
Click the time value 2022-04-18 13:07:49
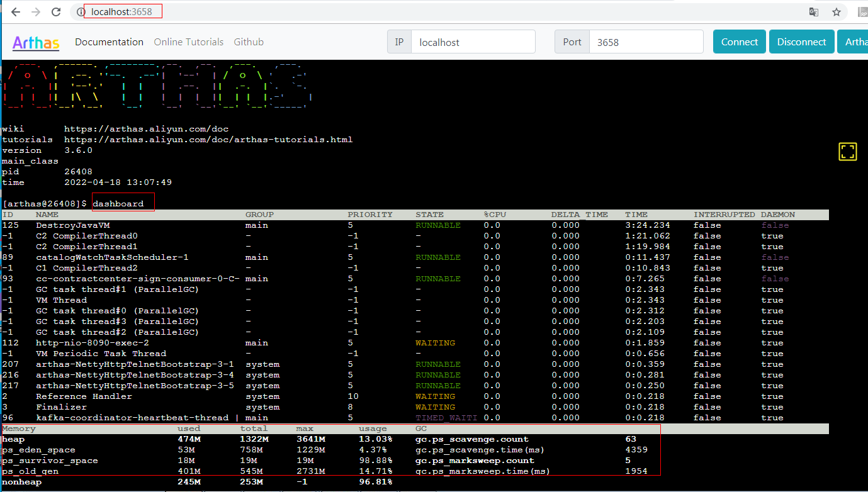[118, 182]
